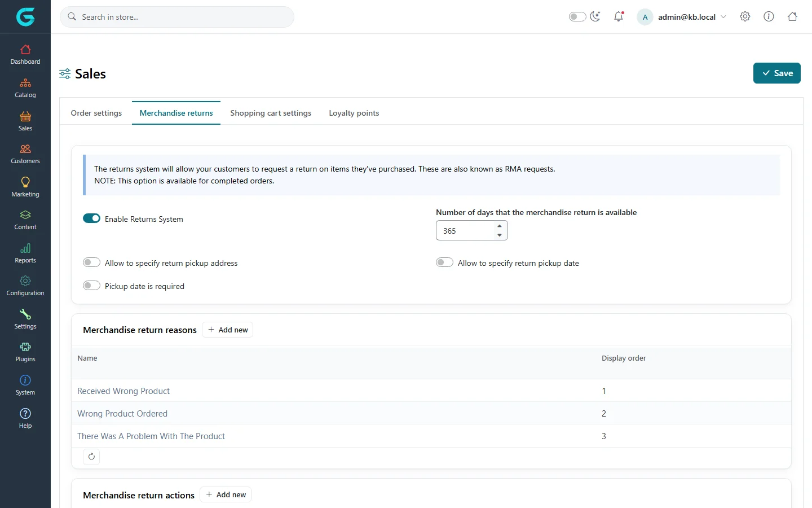Screen dimensions: 812x508
Task: Open Received Wrong Product reason
Action: 123,391
